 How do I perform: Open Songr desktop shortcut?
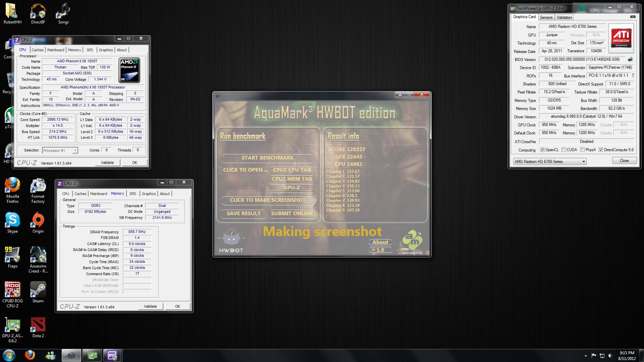point(63,13)
